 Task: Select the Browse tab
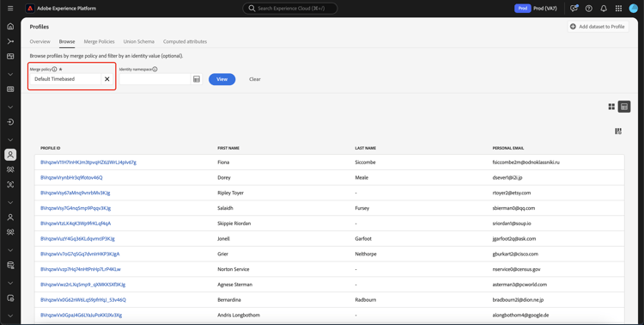pos(67,41)
